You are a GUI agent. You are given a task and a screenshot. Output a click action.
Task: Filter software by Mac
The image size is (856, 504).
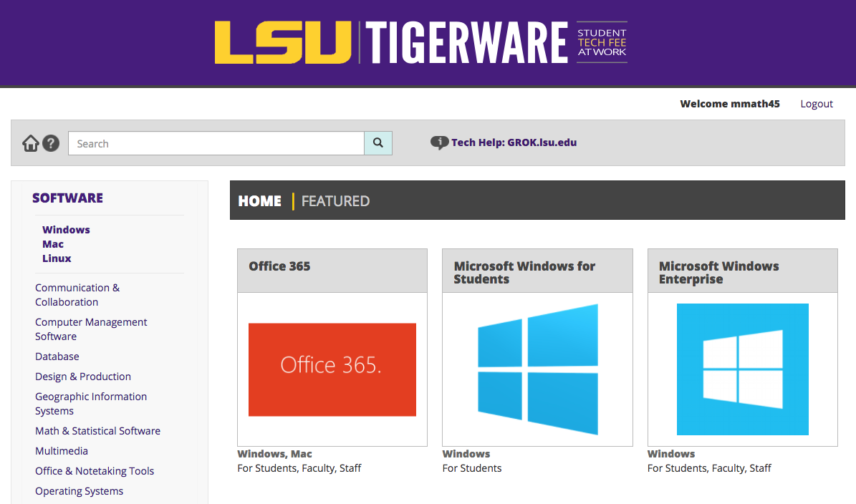(x=53, y=244)
